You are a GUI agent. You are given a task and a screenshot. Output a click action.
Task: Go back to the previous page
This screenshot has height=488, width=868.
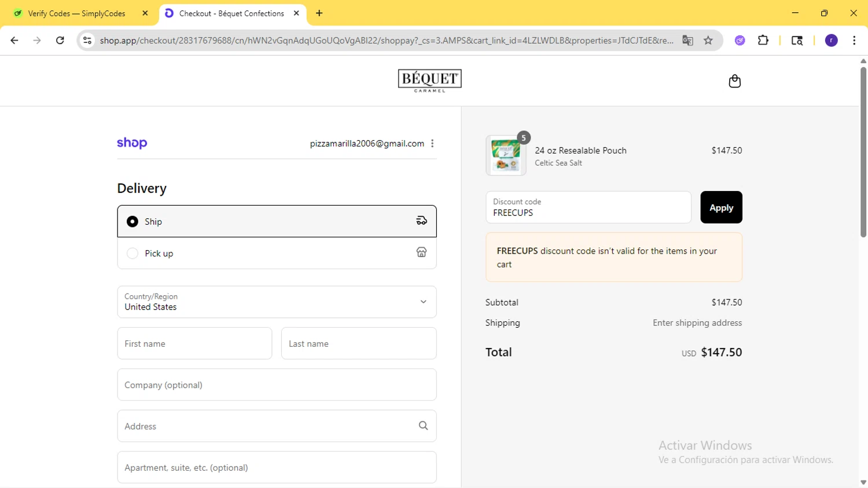point(14,41)
